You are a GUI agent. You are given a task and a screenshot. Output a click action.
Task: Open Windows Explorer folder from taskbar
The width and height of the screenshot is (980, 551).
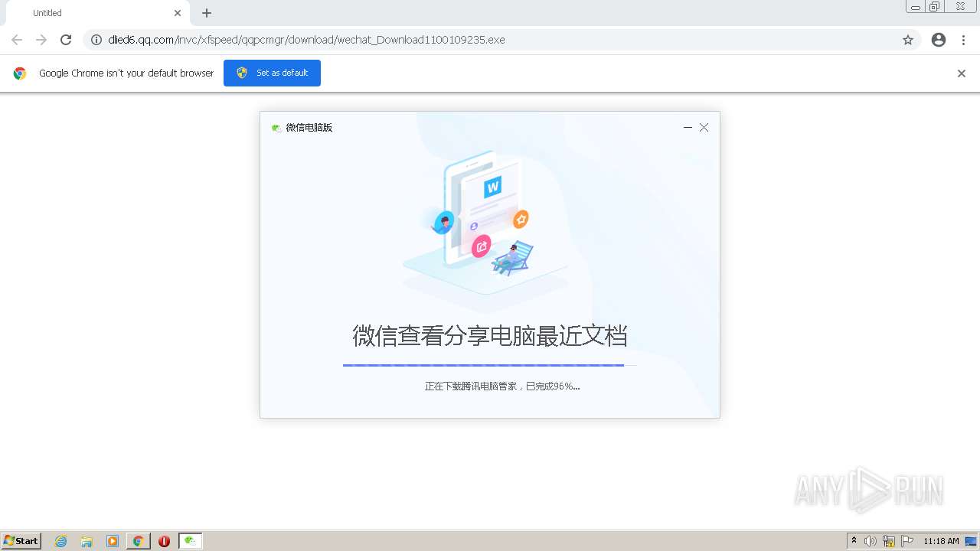[x=87, y=541]
